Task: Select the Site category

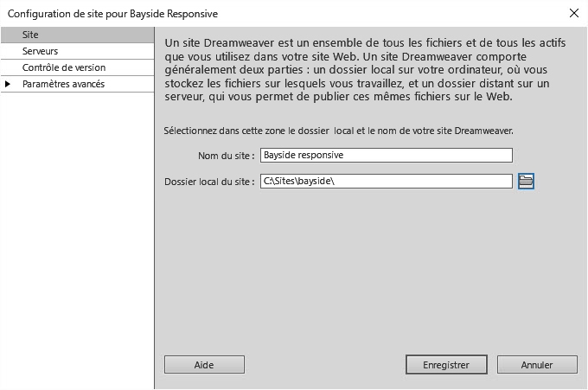Action: 31,35
